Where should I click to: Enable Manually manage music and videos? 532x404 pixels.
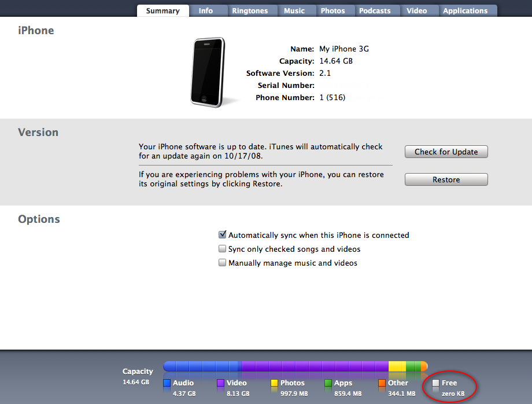coord(222,263)
